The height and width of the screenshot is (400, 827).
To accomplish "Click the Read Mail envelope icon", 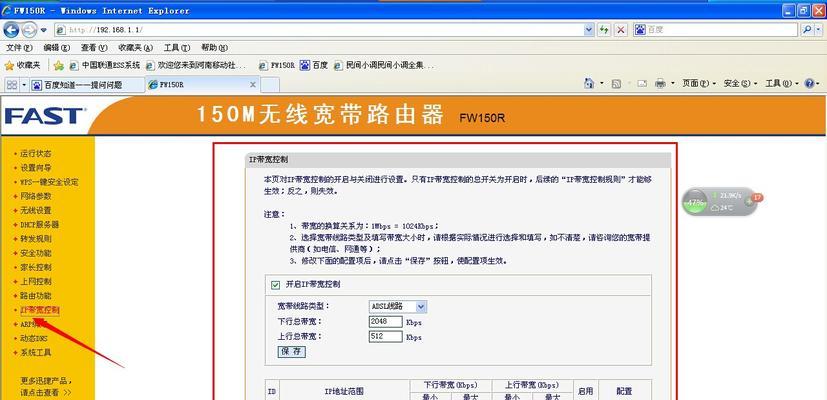I will [642, 83].
